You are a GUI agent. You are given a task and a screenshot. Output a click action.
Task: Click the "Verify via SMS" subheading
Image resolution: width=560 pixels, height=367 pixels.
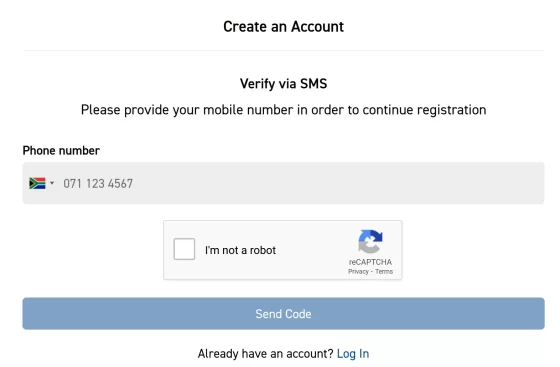click(x=283, y=84)
